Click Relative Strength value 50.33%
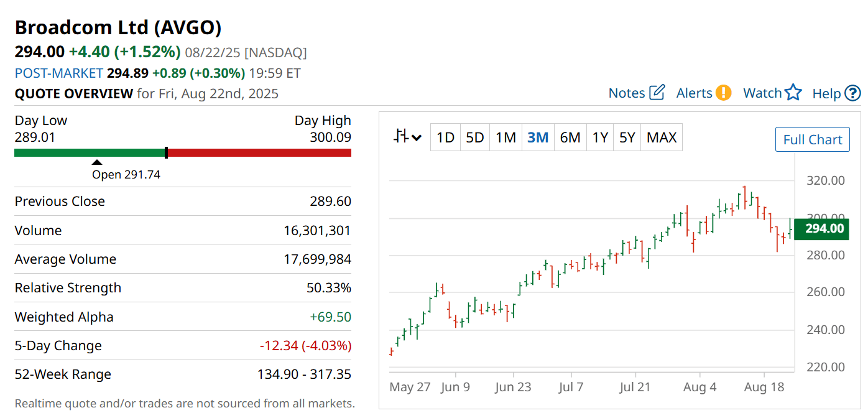 (329, 288)
